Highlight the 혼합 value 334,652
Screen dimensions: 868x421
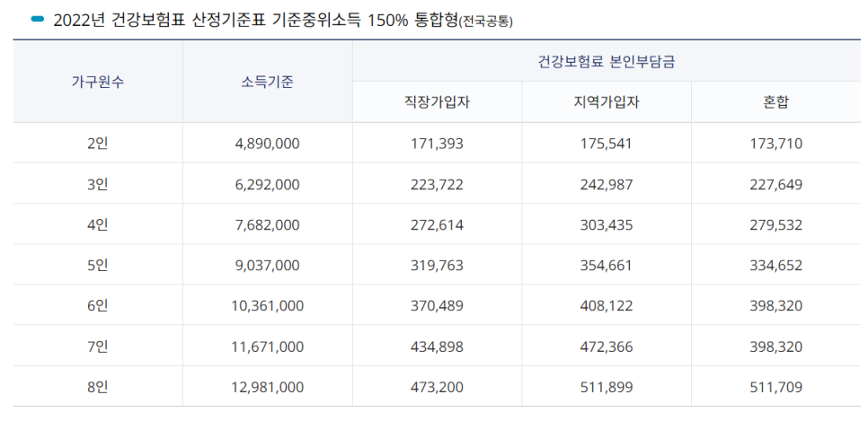point(776,266)
